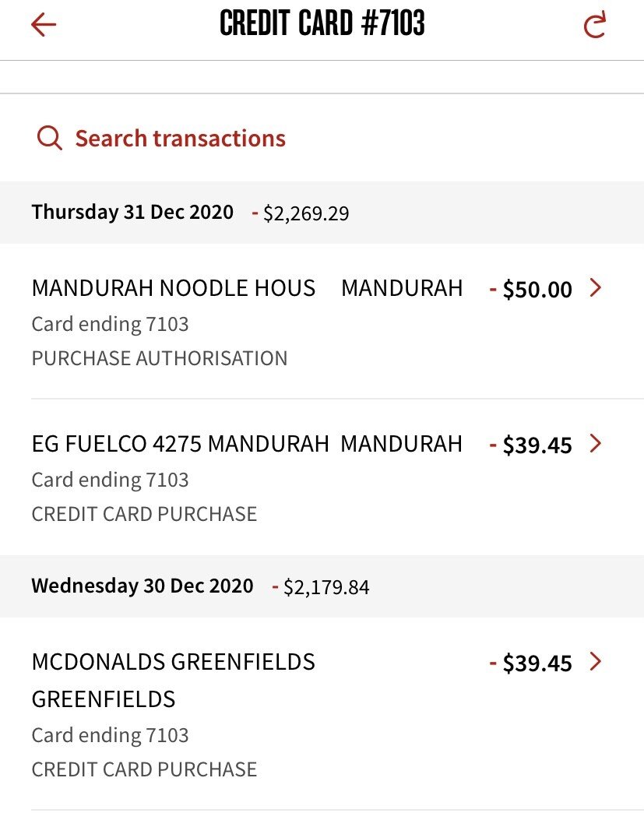Tap the $2,179.84 daily balance

(326, 587)
